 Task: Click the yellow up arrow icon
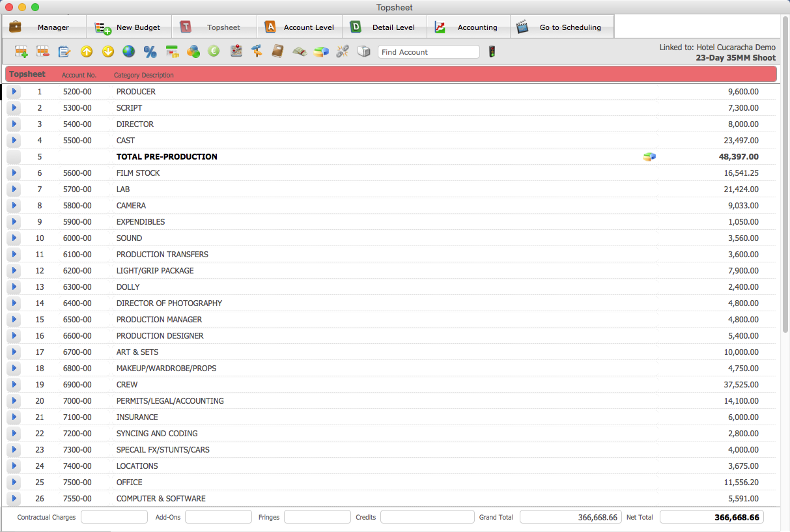pyautogui.click(x=87, y=51)
